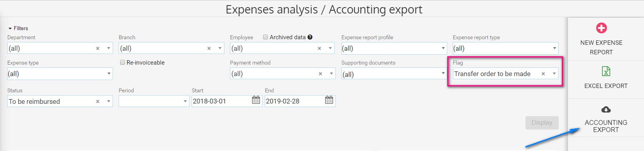Open the Payment method dropdown arrow

pos(331,74)
